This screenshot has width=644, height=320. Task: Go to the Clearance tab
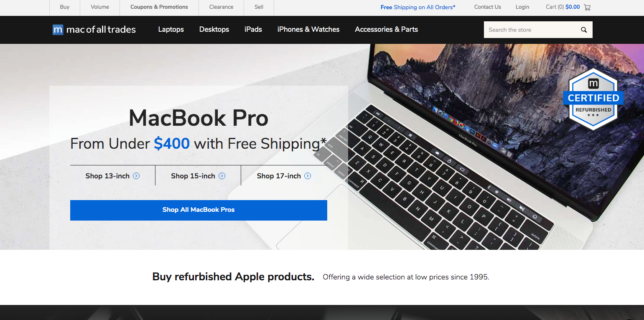[x=221, y=7]
